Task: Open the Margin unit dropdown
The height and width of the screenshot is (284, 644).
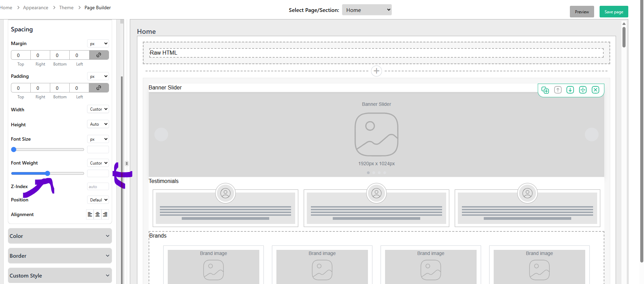Action: point(98,43)
